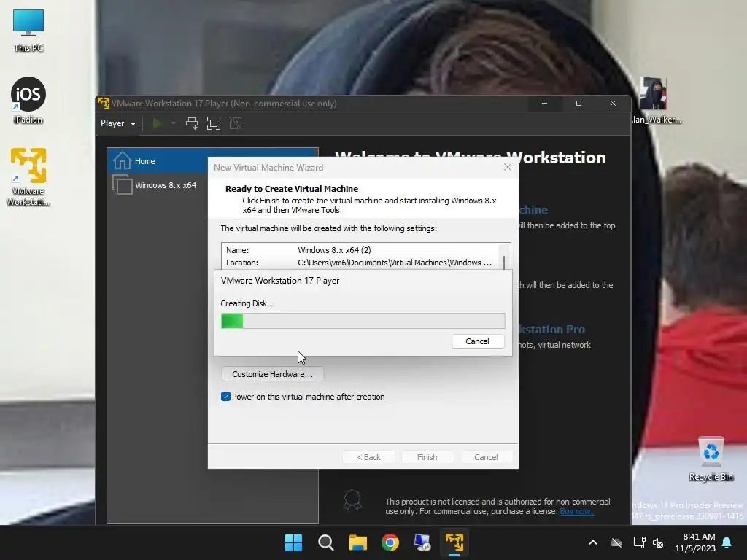
Task: Click the Back button in wizard
Action: click(368, 457)
